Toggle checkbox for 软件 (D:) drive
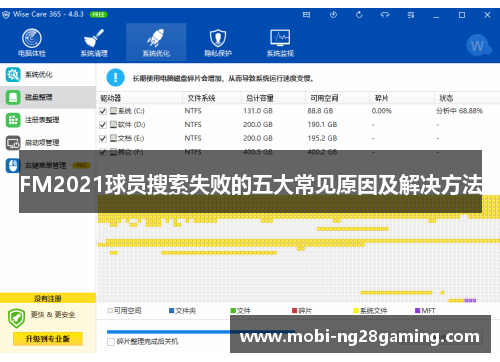Viewport: 500px width, 362px height. pos(103,125)
